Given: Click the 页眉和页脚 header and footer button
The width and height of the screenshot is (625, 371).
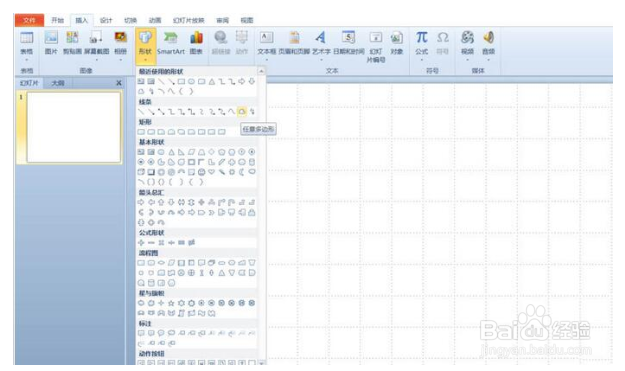Looking at the screenshot, I should [x=294, y=43].
